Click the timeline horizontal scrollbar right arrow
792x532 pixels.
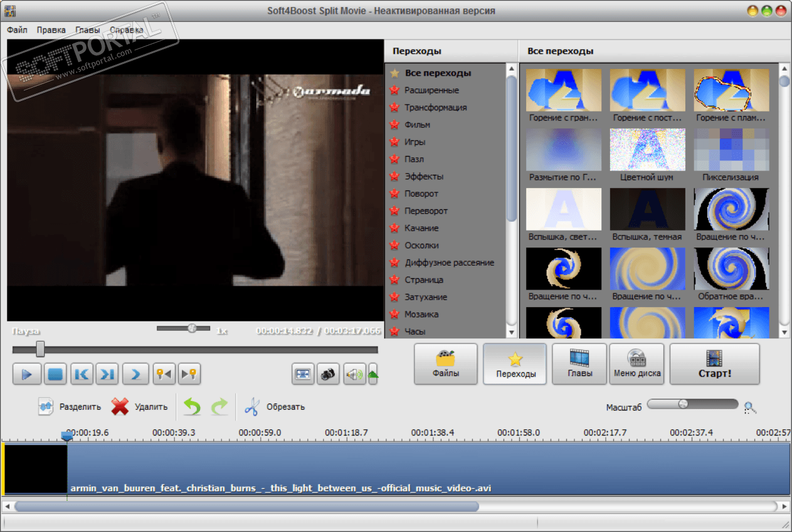(x=784, y=506)
